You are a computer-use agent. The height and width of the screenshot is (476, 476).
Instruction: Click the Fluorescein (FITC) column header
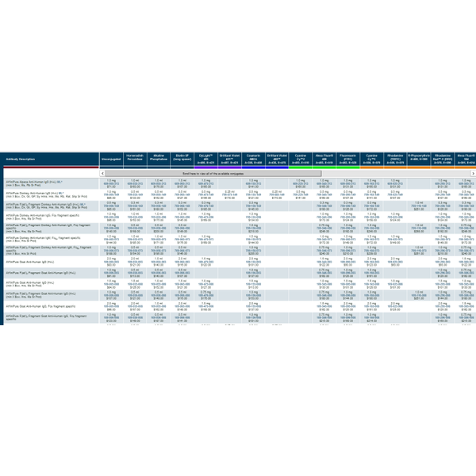[348, 159]
